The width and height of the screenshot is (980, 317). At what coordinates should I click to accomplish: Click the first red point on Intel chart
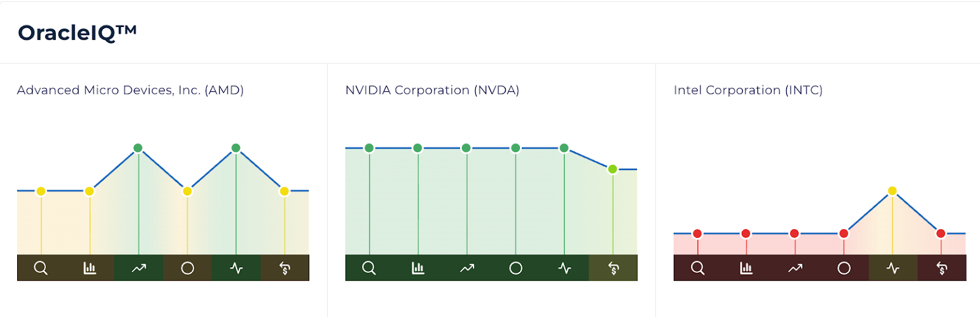(697, 234)
